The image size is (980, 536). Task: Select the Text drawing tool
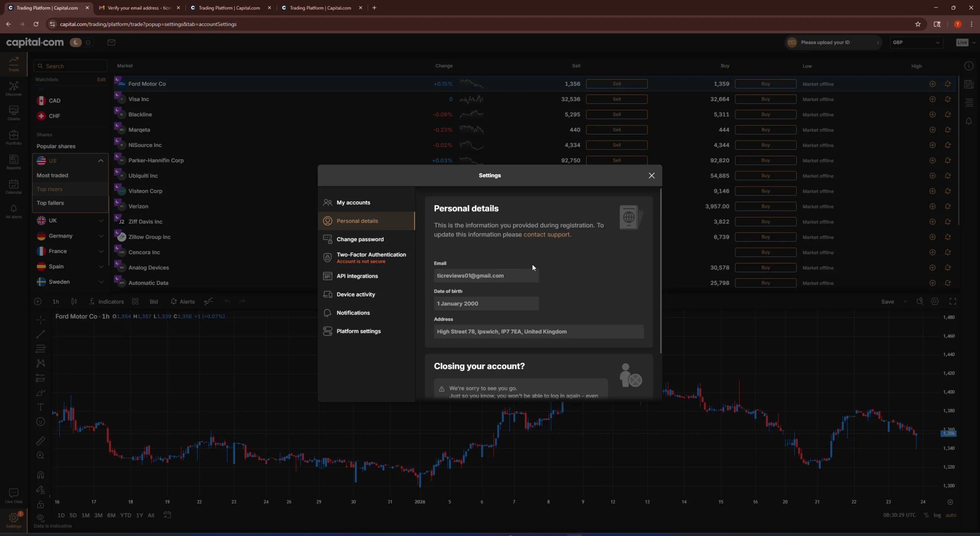coord(40,407)
